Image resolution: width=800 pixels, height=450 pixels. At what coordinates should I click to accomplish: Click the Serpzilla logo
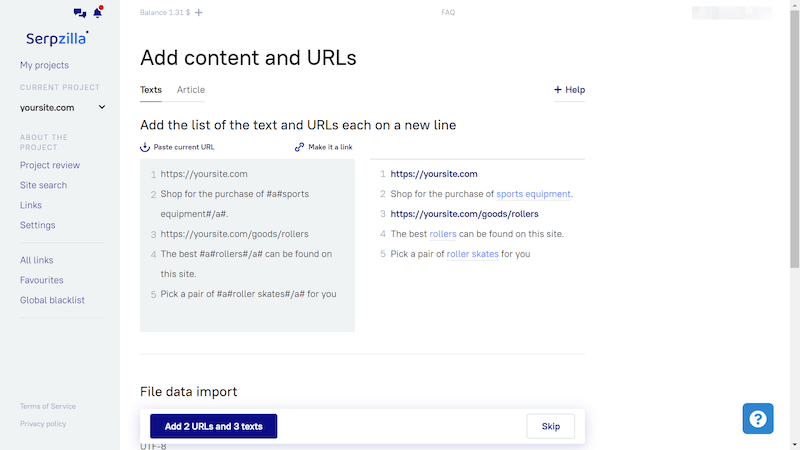(x=57, y=38)
